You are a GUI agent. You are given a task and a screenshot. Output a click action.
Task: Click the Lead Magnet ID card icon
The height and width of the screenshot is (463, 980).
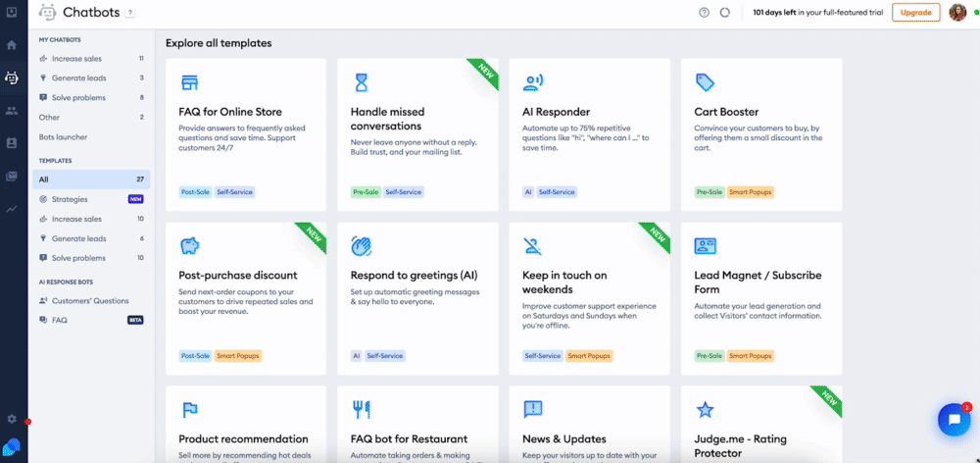click(705, 246)
